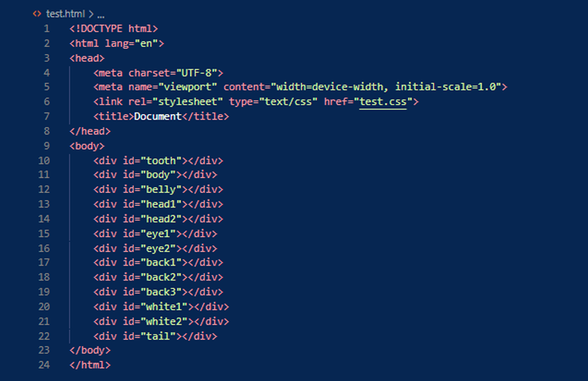Click the "white2" id value

[x=167, y=321]
